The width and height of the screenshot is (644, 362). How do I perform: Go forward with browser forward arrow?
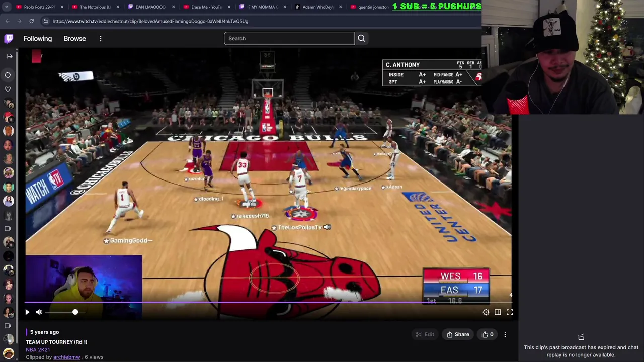click(19, 21)
